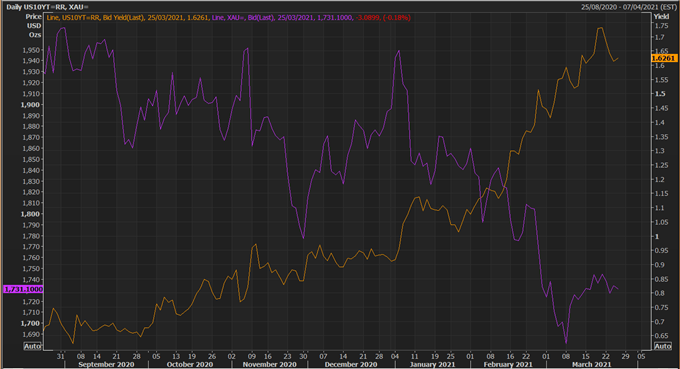Select the orange 1.6261 yield value tag
Viewport: 680px width, 369px height.
[x=664, y=58]
